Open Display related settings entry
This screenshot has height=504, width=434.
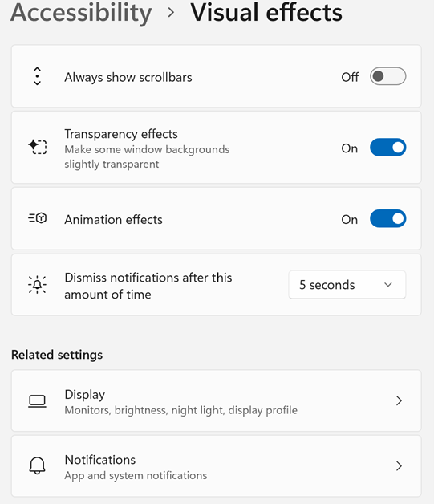click(216, 400)
